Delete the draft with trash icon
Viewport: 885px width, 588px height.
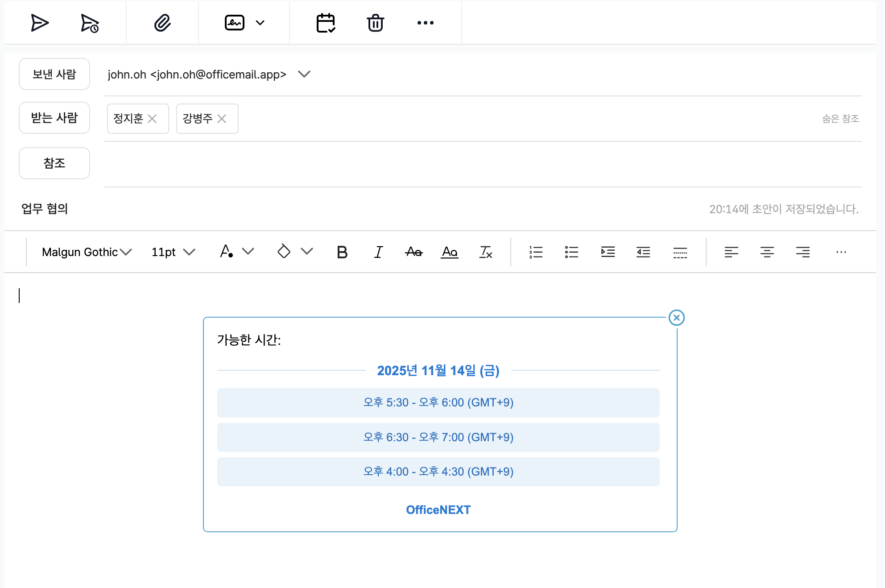click(375, 23)
